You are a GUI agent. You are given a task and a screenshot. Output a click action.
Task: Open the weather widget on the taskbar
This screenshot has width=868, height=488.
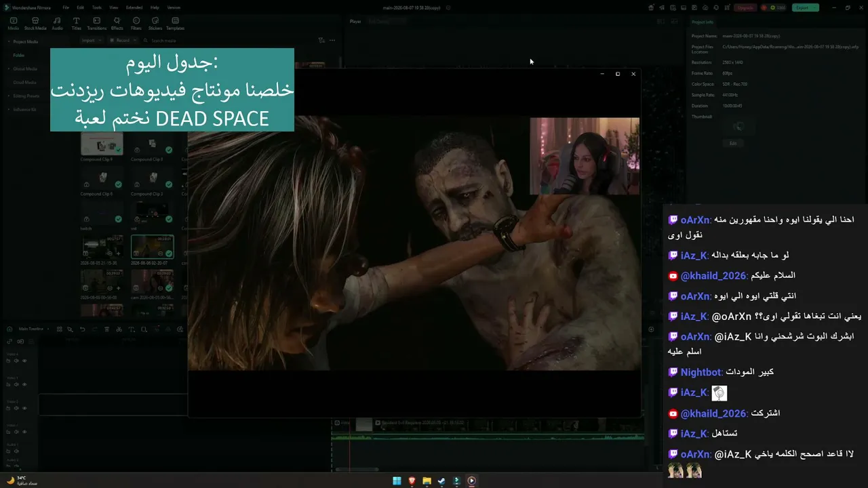(x=22, y=481)
